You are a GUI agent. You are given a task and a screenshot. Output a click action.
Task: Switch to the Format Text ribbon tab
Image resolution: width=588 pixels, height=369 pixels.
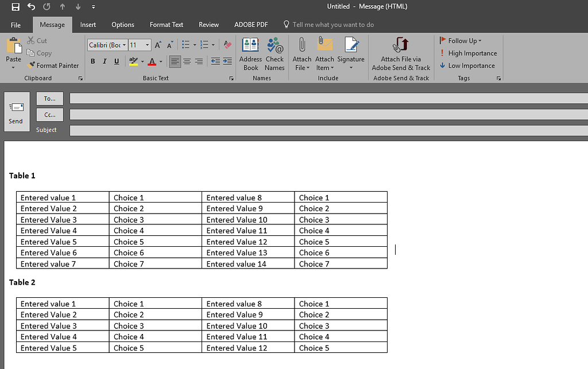click(166, 25)
